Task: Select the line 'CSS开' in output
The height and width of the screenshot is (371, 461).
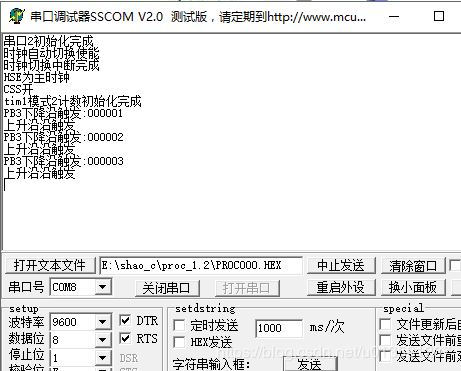Action: coord(18,89)
